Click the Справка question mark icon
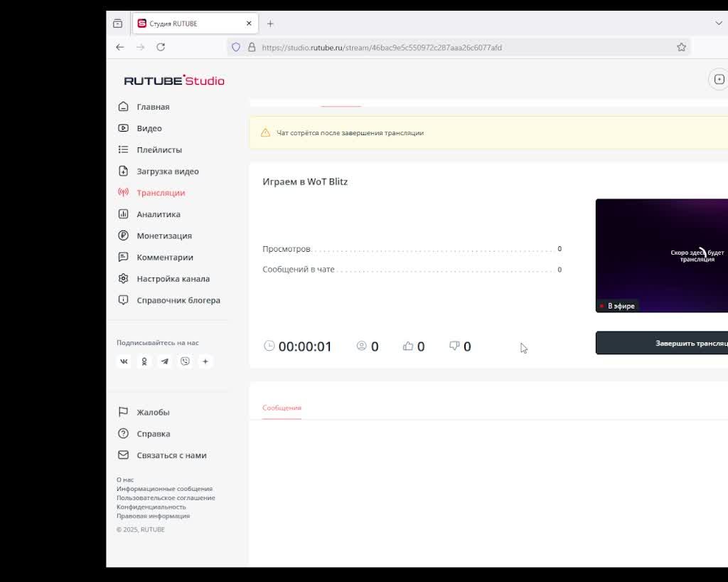 click(123, 433)
